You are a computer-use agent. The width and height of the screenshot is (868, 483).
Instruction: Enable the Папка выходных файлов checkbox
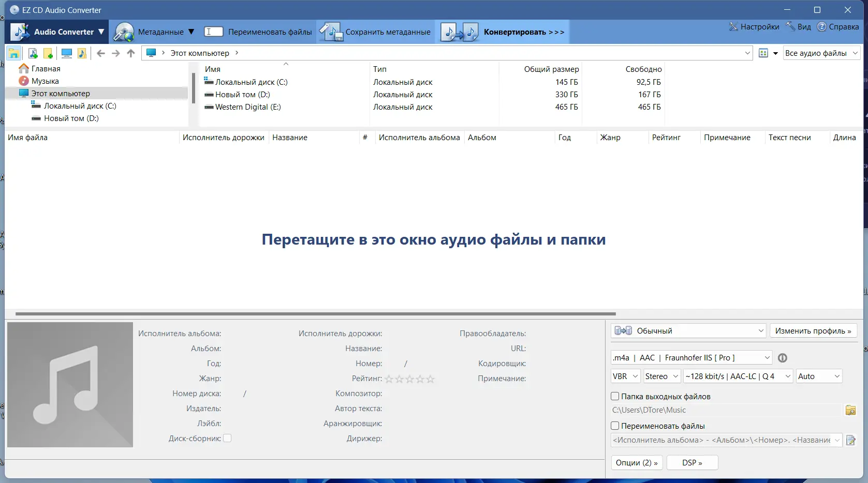click(615, 396)
